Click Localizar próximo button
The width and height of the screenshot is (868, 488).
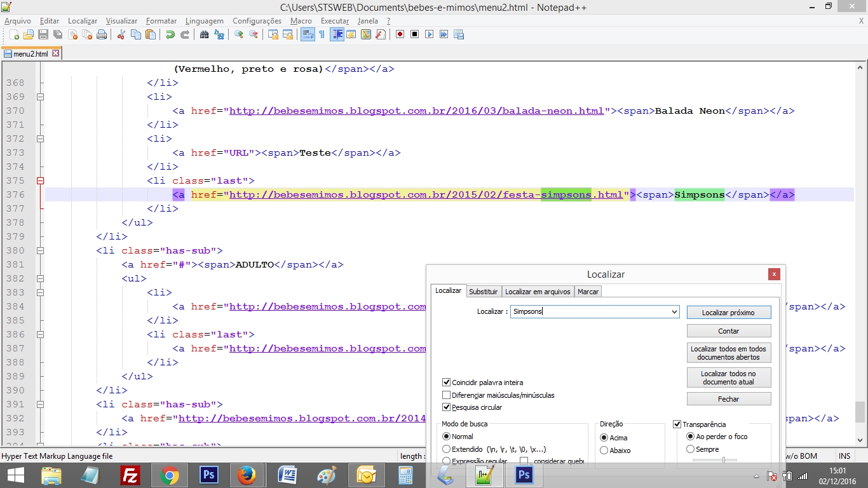[729, 313]
